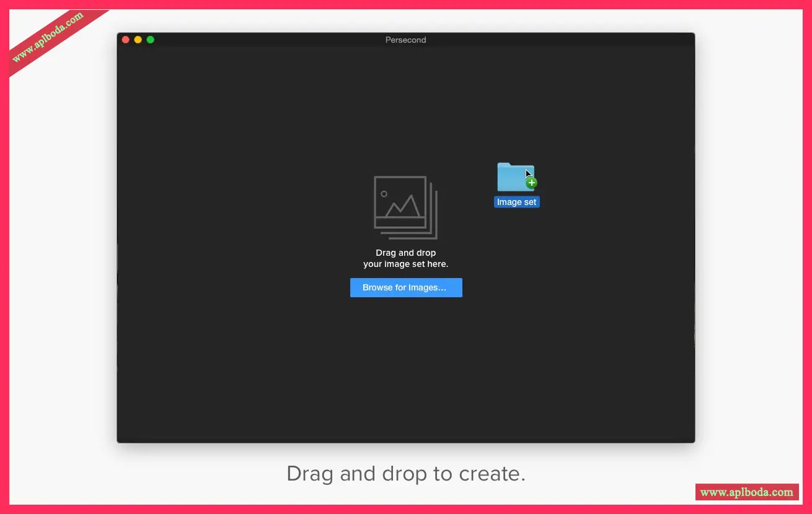Image resolution: width=812 pixels, height=514 pixels.
Task: Click the small sun circle in placeholder icon
Action: pyautogui.click(x=384, y=194)
